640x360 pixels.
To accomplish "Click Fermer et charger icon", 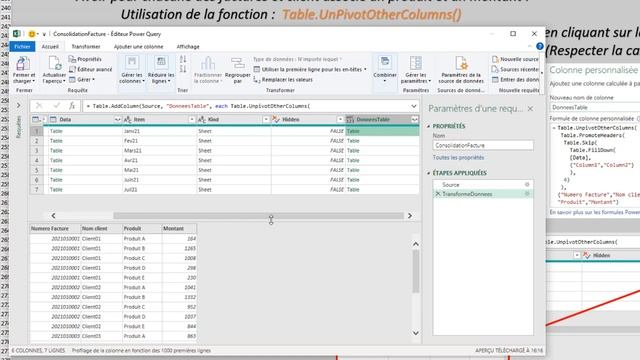I will 23,64.
